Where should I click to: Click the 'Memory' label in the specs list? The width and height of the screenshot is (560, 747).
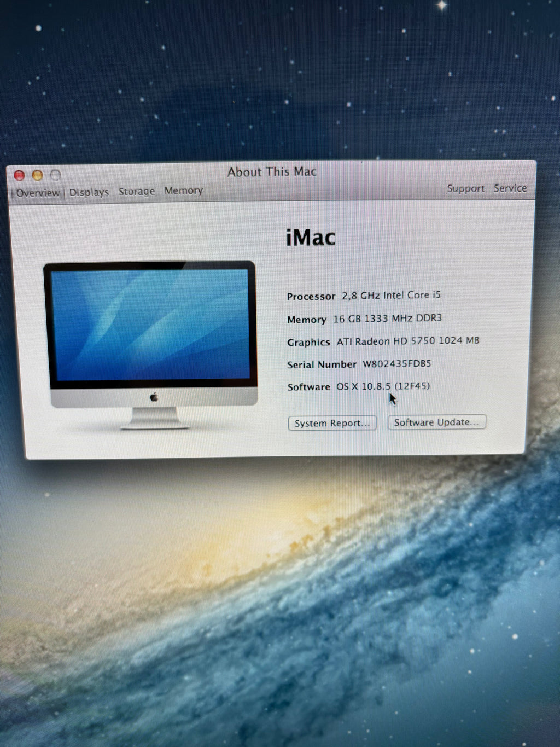[307, 320]
